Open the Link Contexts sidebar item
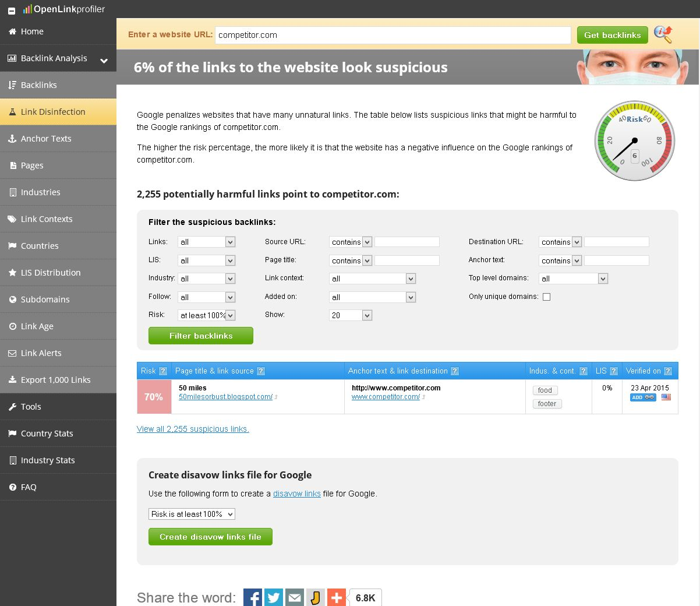Image resolution: width=700 pixels, height=606 pixels. [58, 219]
